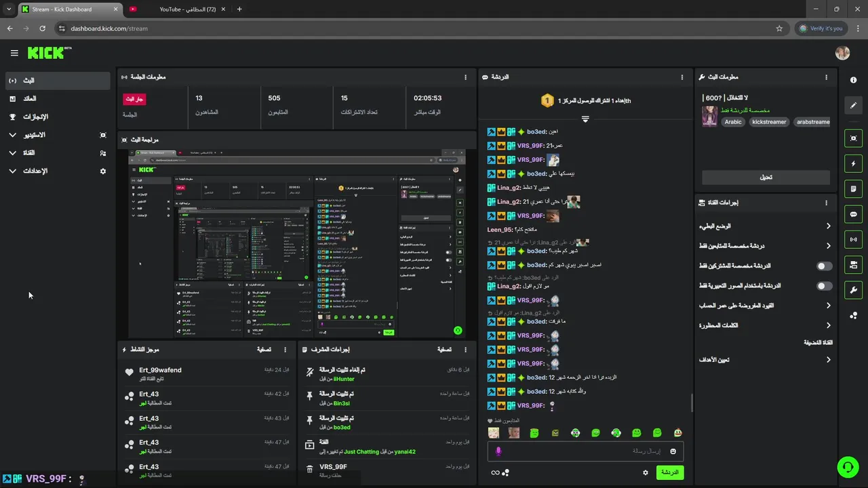
Task: Click the Ert_99wafend activity entry
Action: coord(207,373)
